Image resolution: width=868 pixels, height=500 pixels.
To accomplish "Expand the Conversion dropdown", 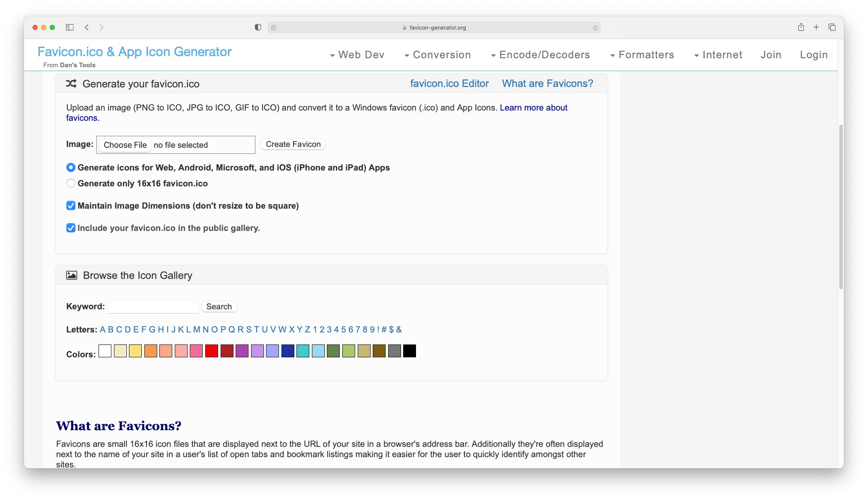I will point(441,54).
